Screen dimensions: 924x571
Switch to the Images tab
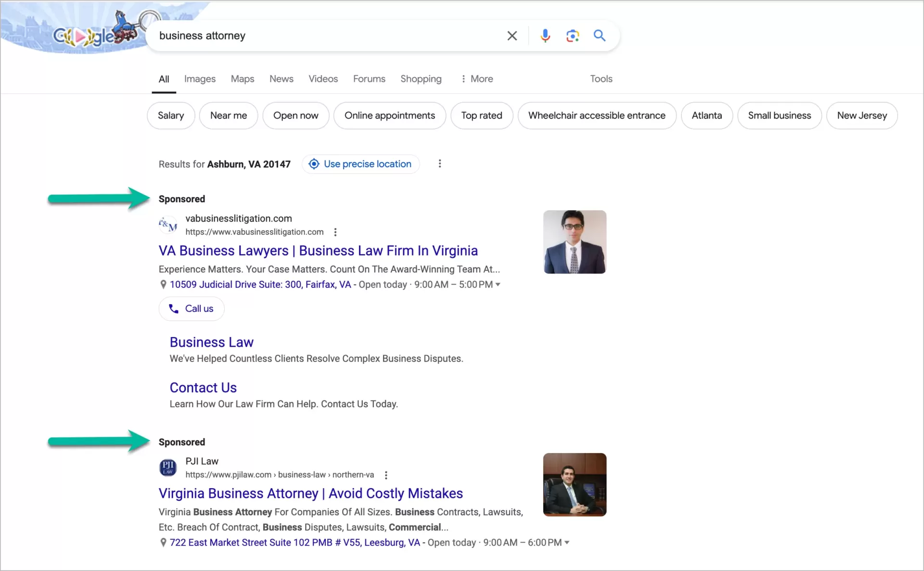click(x=200, y=78)
